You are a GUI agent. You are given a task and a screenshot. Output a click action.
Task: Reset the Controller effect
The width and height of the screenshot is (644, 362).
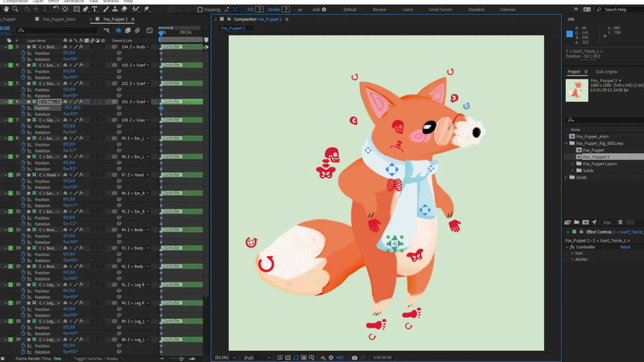pos(625,247)
